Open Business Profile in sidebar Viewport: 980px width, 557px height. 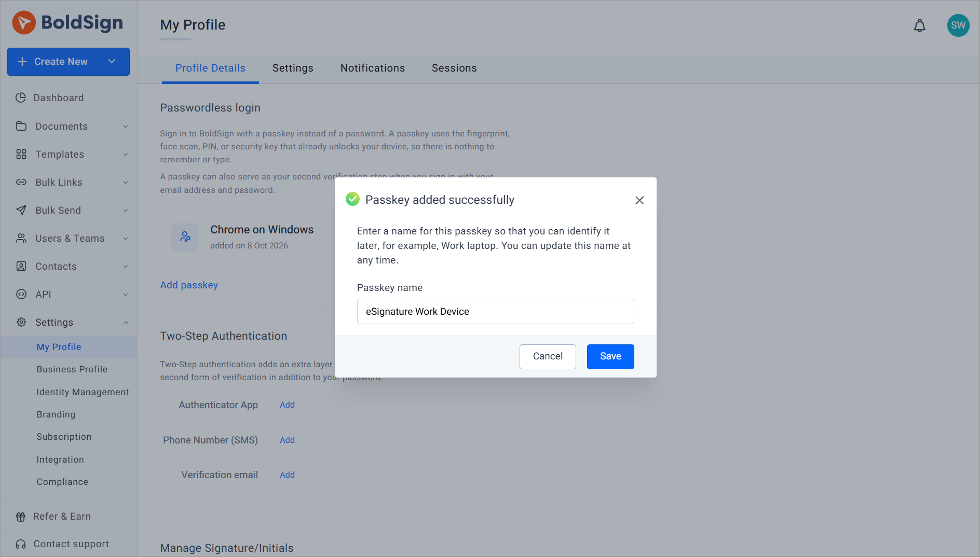pos(72,369)
